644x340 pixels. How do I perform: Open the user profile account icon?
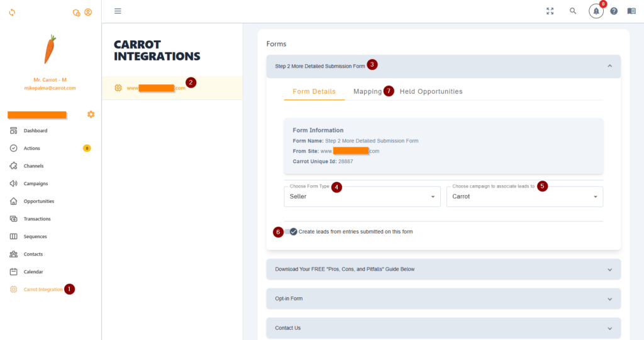coord(88,13)
